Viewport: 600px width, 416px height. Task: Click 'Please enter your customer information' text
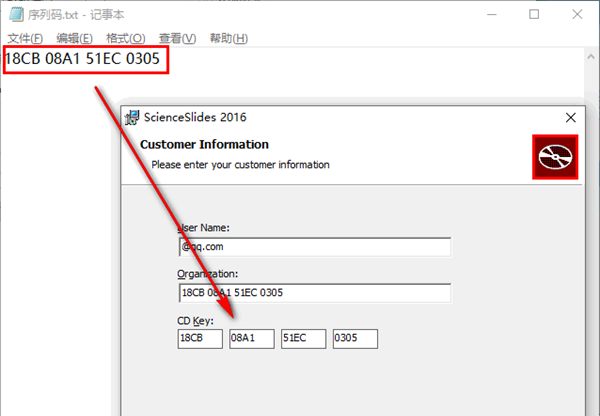(240, 165)
